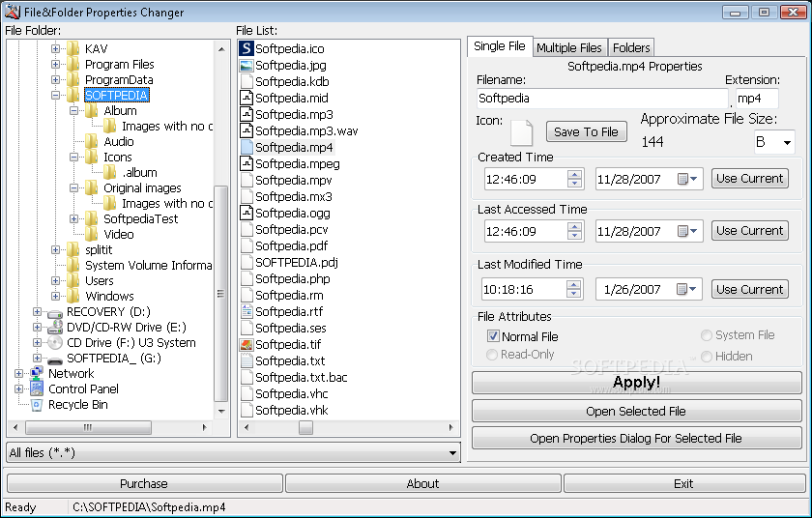Click the SOFTPEDIA_ (G:) removable drive icon
812x518 pixels.
(55, 360)
